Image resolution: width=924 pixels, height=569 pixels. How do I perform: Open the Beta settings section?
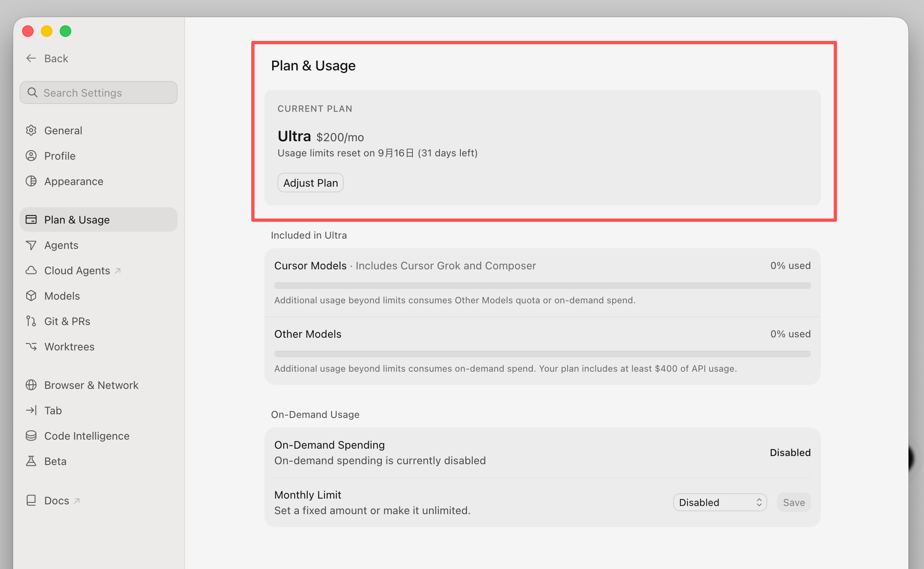click(x=99, y=461)
